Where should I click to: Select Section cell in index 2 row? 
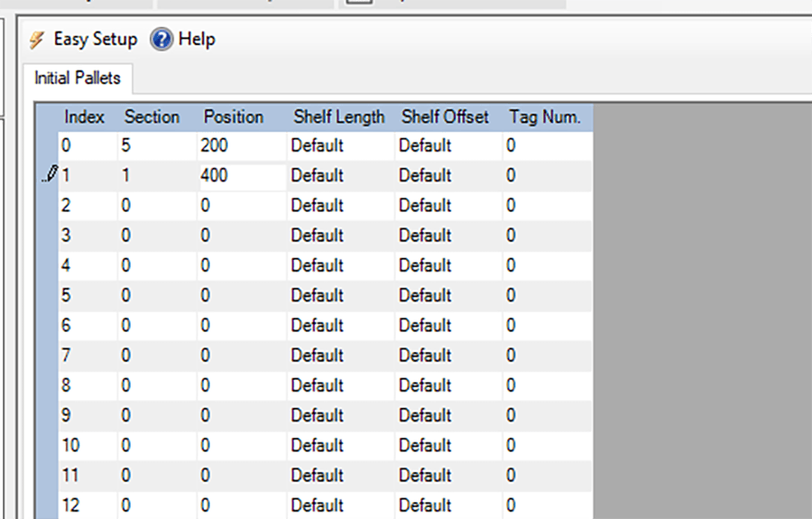coord(157,206)
